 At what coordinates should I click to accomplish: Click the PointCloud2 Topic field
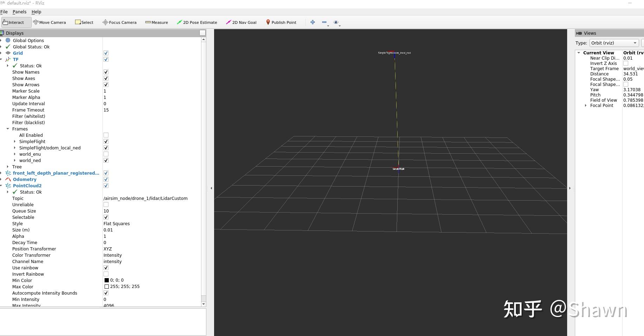(x=145, y=199)
